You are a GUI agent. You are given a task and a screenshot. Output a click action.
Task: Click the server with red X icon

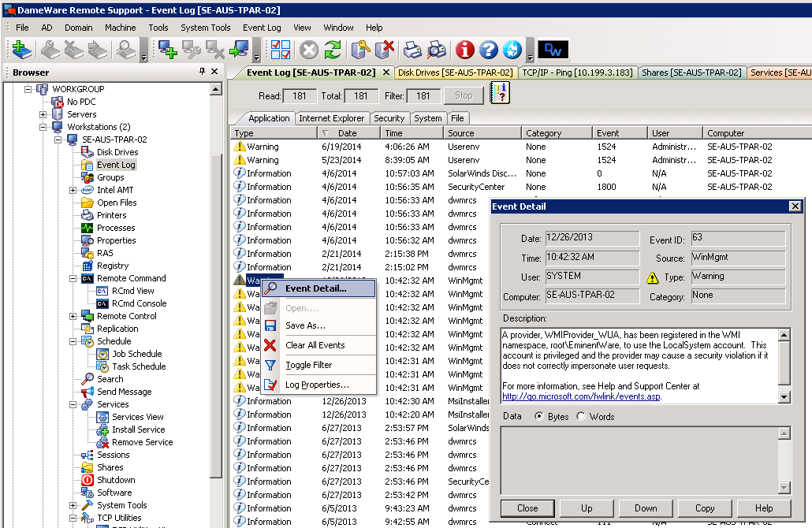click(x=385, y=50)
